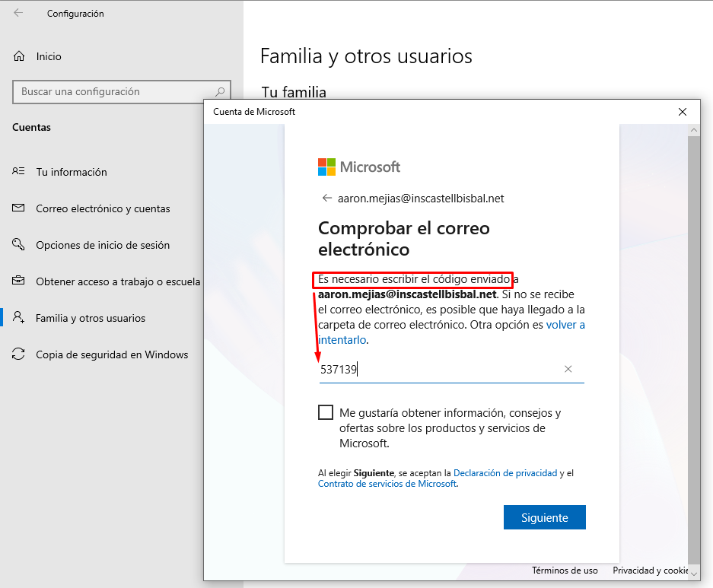The image size is (713, 588).
Task: Open Contrato de servicios de Microsoft link
Action: [x=387, y=484]
